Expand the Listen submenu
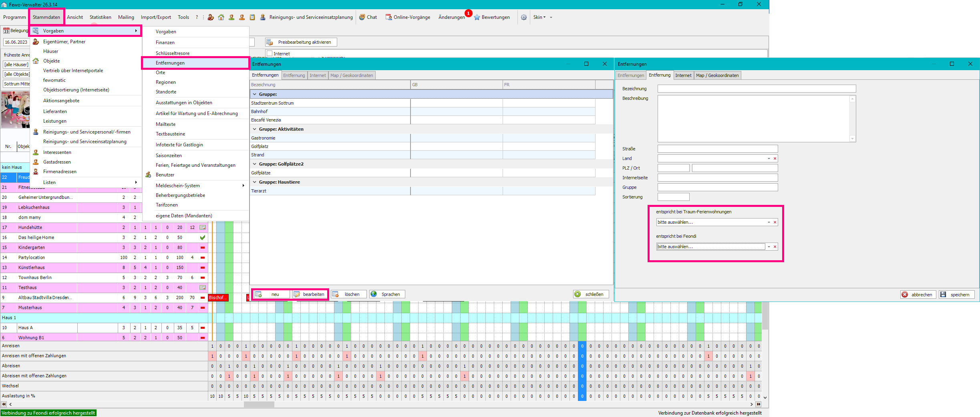980x417 pixels. coord(86,182)
